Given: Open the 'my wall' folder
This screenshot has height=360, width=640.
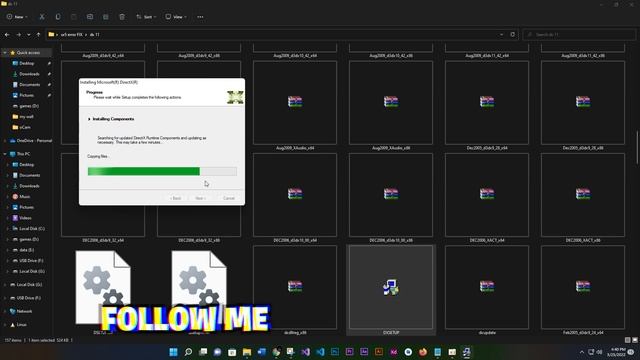Looking at the screenshot, I should [26, 116].
